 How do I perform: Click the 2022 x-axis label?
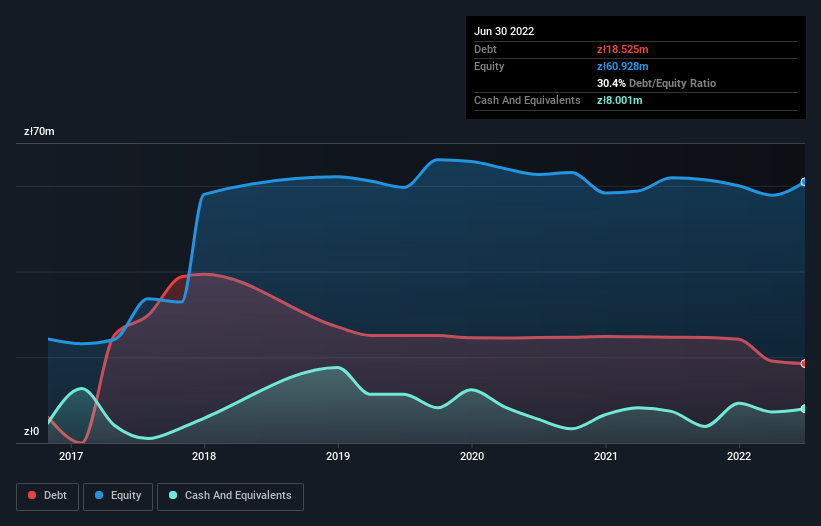pyautogui.click(x=739, y=456)
